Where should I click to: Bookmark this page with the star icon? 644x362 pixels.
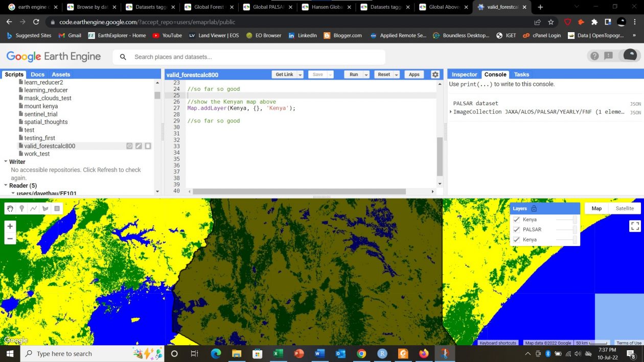(551, 22)
